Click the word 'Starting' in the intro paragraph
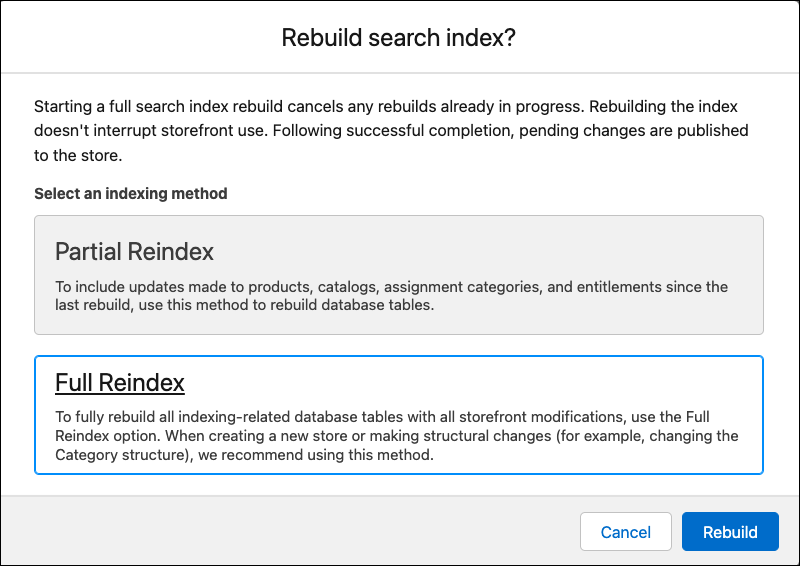The width and height of the screenshot is (800, 566). click(63, 107)
